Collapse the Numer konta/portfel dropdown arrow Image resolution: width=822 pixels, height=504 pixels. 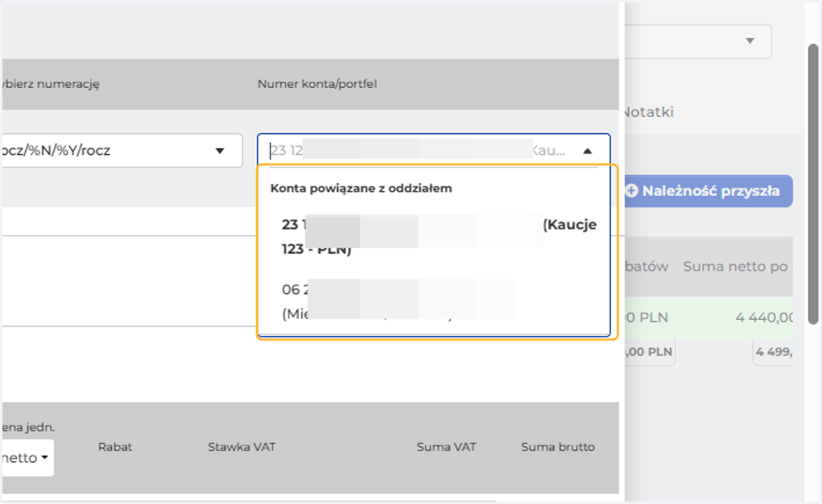tap(587, 151)
